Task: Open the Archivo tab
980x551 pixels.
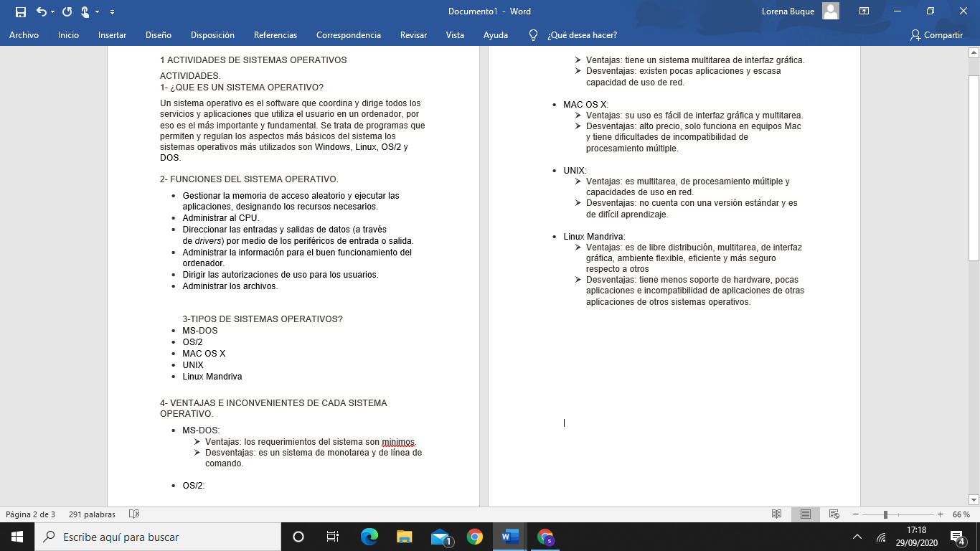Action: (x=24, y=35)
